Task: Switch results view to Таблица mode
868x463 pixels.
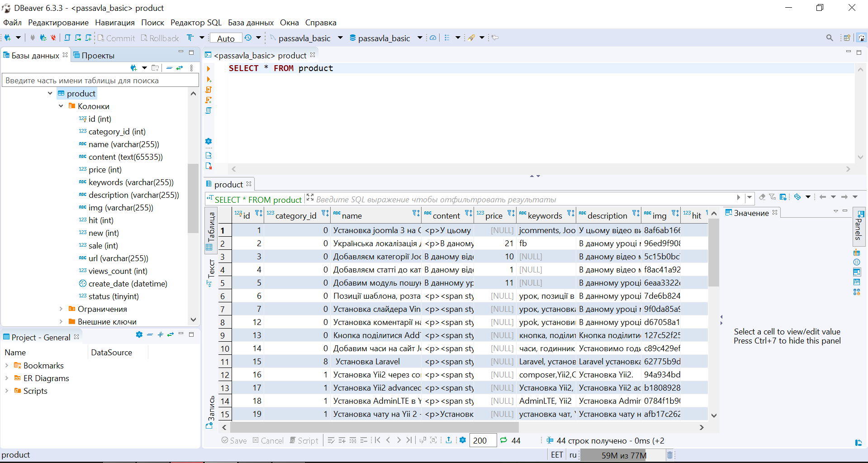Action: tap(210, 229)
